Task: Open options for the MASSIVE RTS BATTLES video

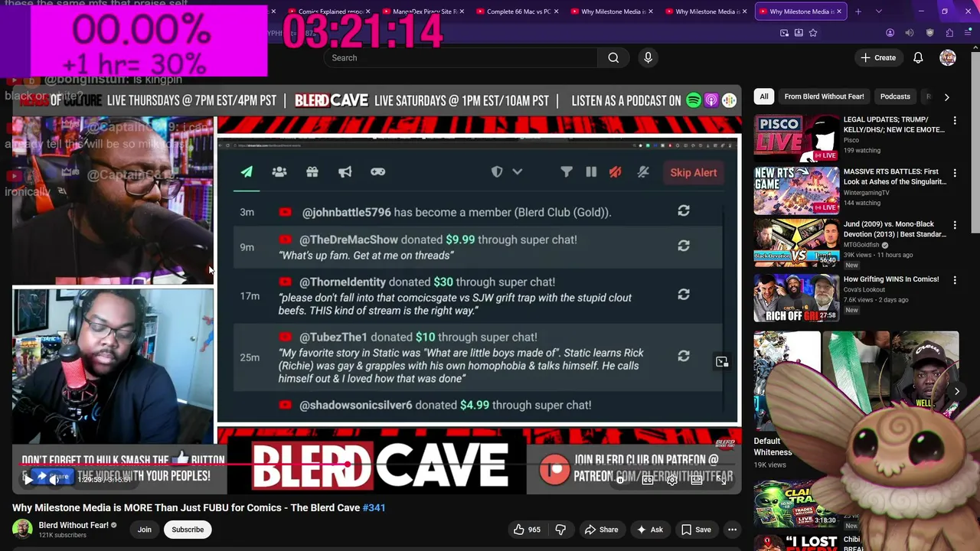Action: [x=955, y=173]
